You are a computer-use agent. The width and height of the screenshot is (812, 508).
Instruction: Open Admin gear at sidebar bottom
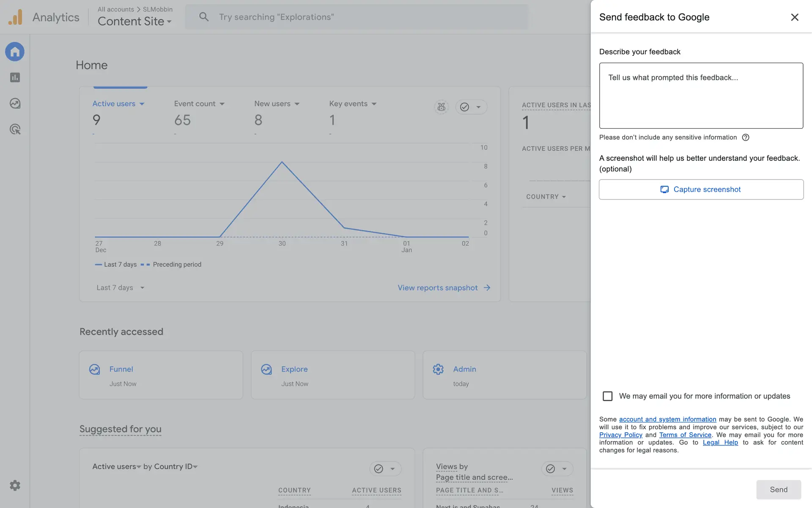[x=15, y=485]
